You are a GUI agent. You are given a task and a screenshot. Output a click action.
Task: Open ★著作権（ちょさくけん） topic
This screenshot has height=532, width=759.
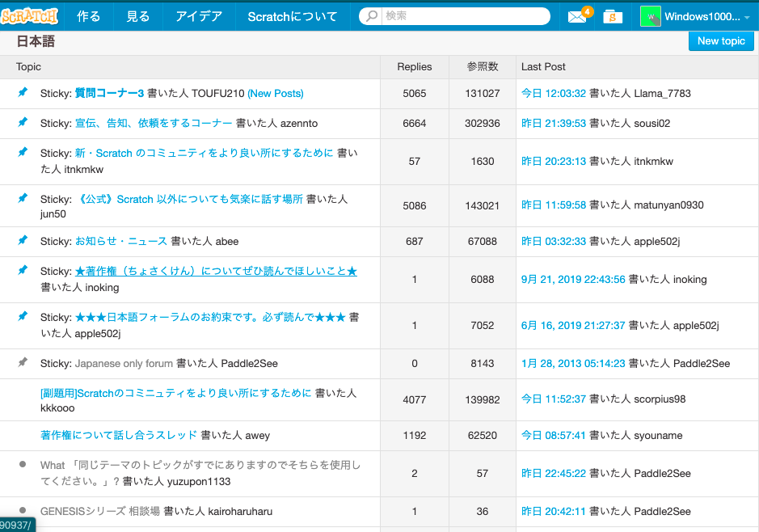point(216,272)
